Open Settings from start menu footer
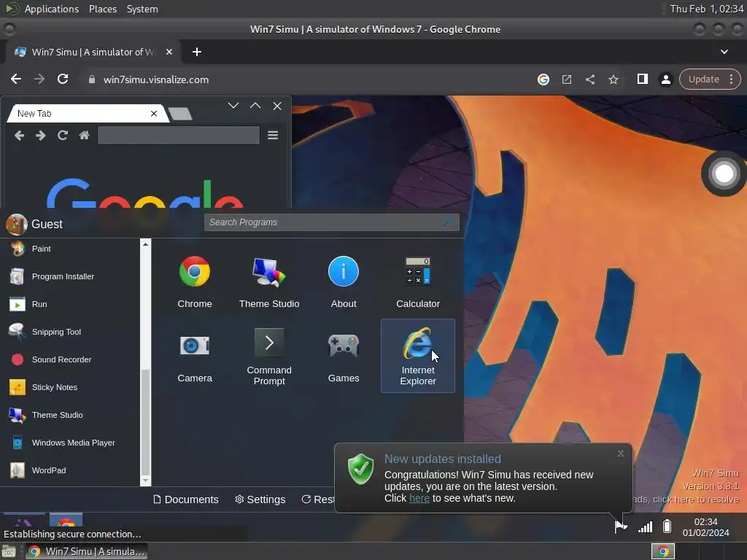 [260, 499]
